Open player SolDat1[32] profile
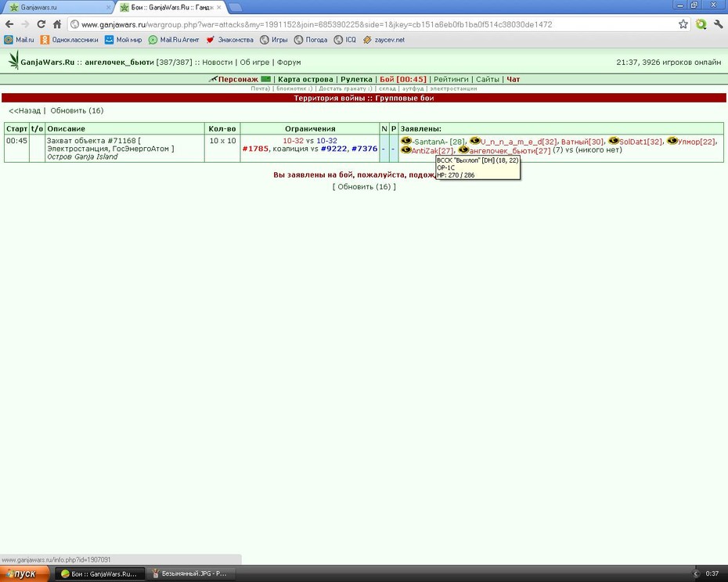Image resolution: width=728 pixels, height=582 pixels. coord(640,142)
